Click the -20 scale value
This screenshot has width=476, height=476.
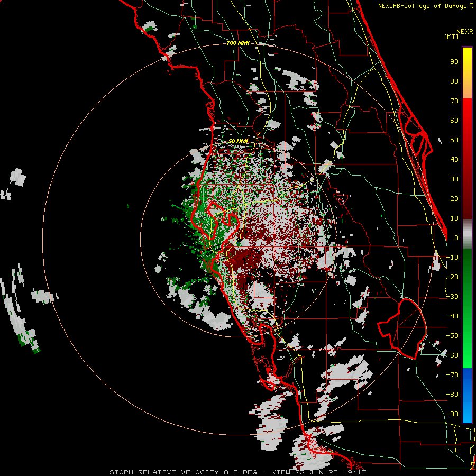tap(452, 277)
